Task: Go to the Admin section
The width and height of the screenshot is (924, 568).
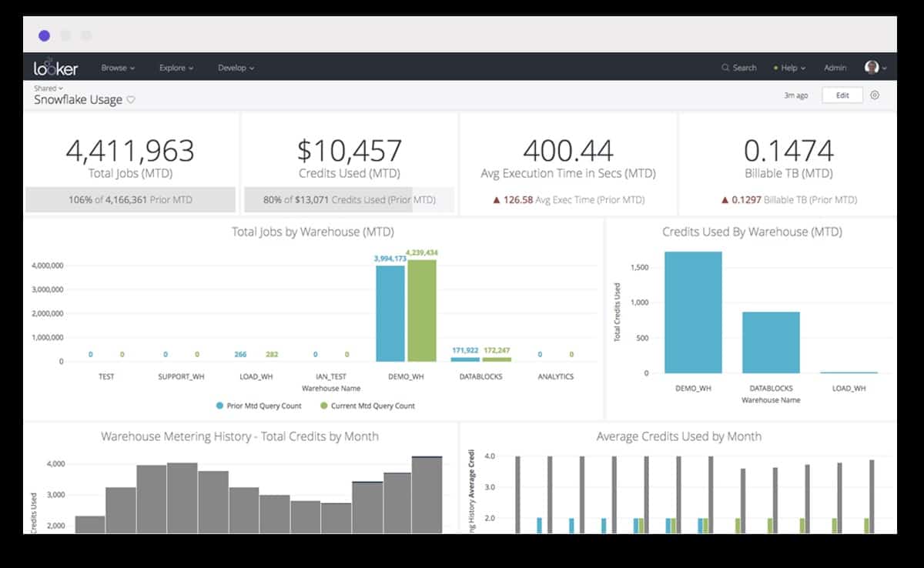Action: click(835, 68)
